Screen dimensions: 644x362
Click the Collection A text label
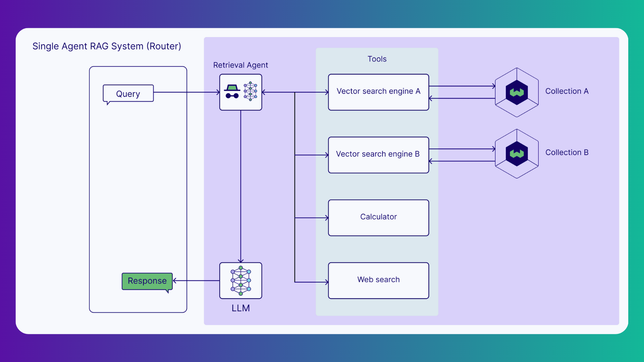(567, 91)
